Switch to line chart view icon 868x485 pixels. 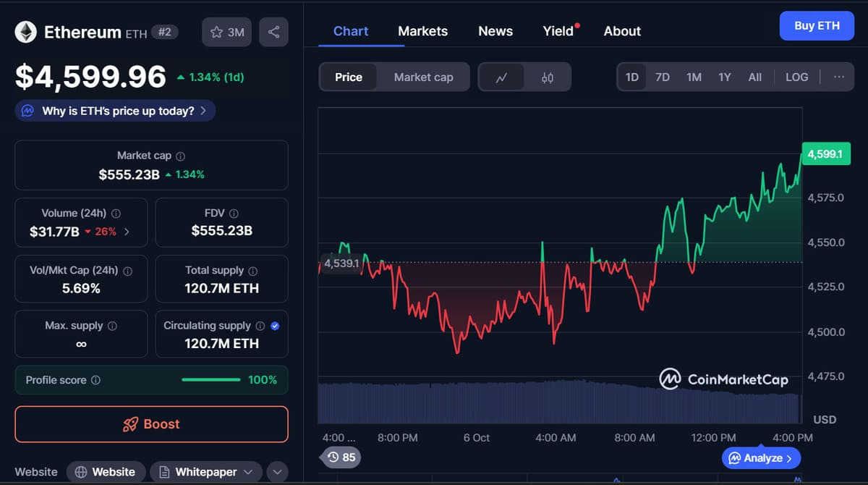501,77
